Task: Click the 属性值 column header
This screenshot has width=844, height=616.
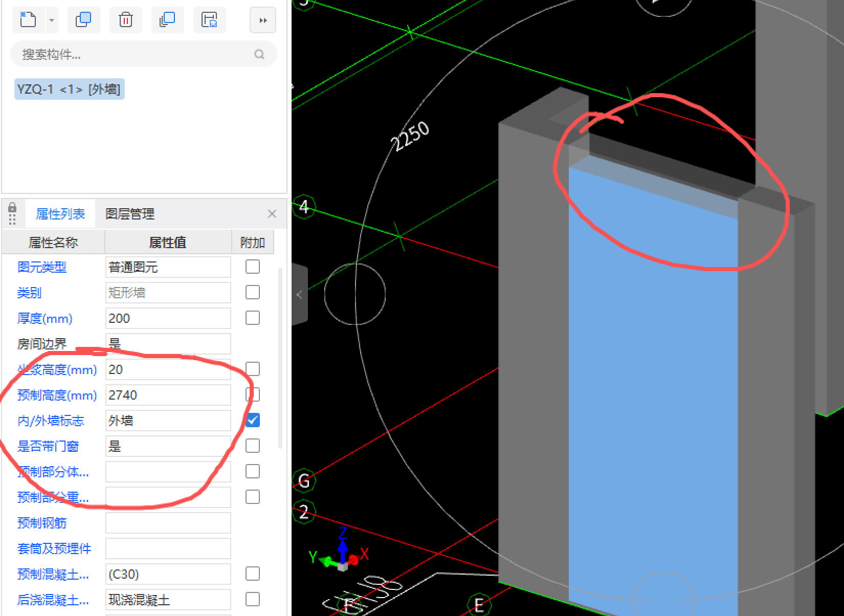Action: click(168, 243)
